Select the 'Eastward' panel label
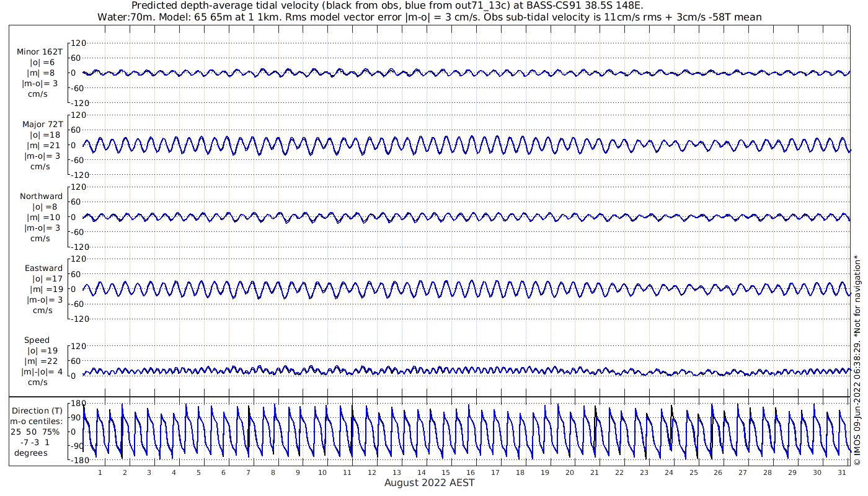 [43, 268]
